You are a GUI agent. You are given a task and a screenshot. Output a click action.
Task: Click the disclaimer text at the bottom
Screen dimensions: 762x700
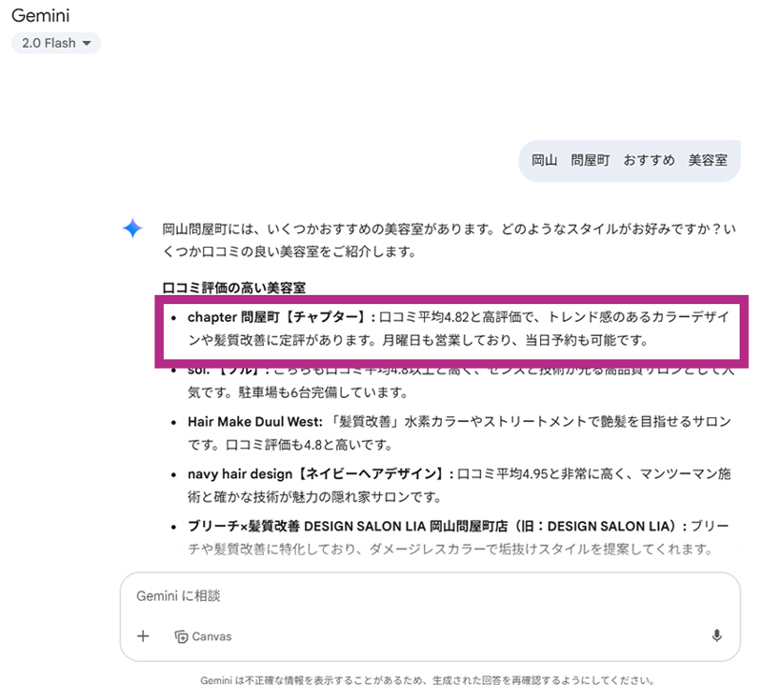pos(428,681)
